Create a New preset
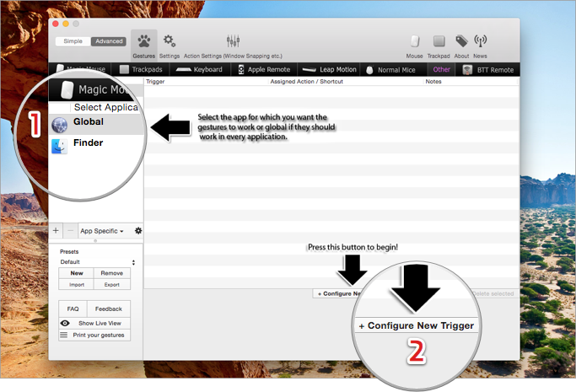Image resolution: width=576 pixels, height=392 pixels. tap(77, 273)
